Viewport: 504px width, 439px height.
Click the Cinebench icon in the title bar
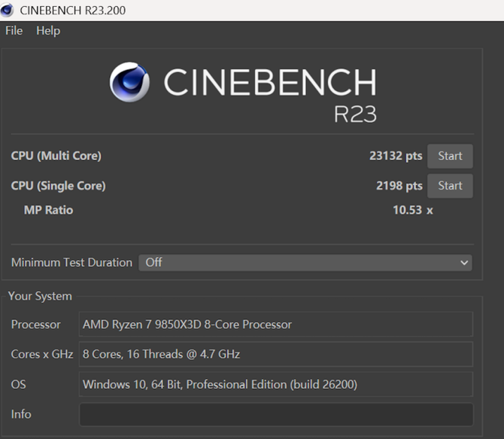pos(10,9)
